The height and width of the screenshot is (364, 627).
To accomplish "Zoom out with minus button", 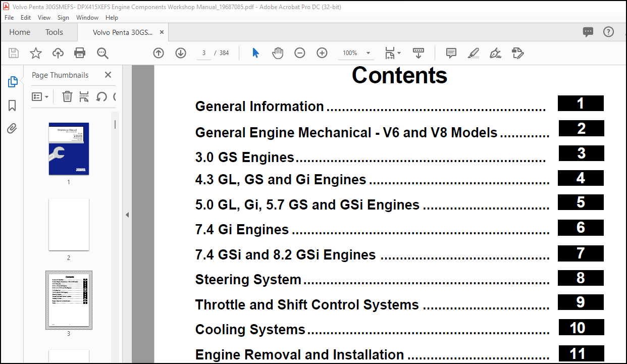I will [300, 53].
